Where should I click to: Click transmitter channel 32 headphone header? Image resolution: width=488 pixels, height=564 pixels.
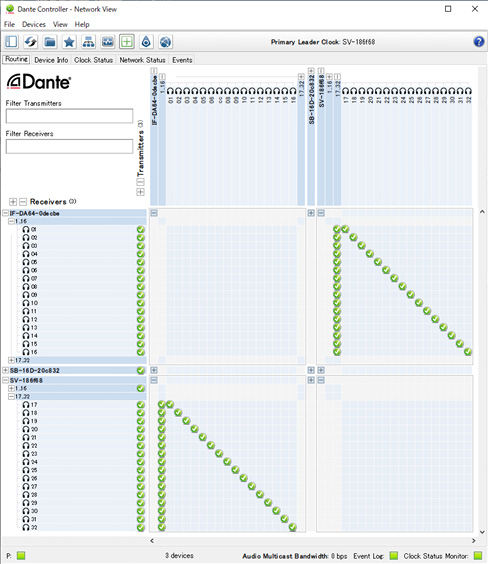(468, 91)
